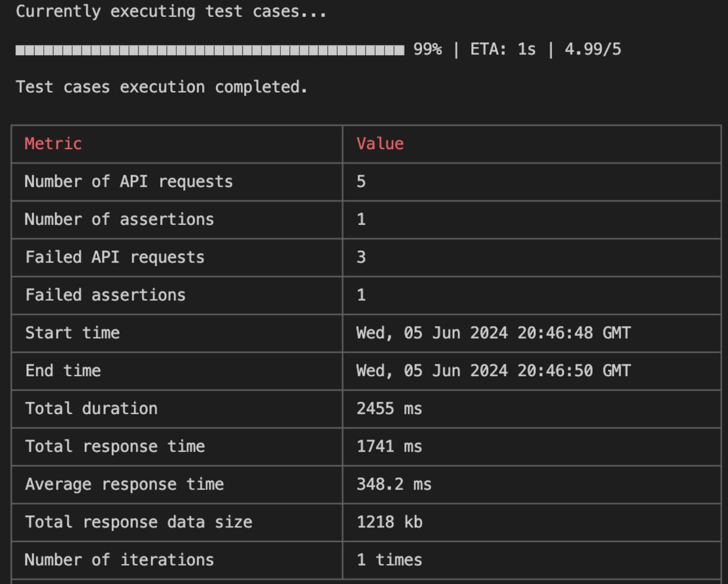Click the value 1 beside Failed assertions
Image resolution: width=728 pixels, height=584 pixels.
(x=361, y=295)
